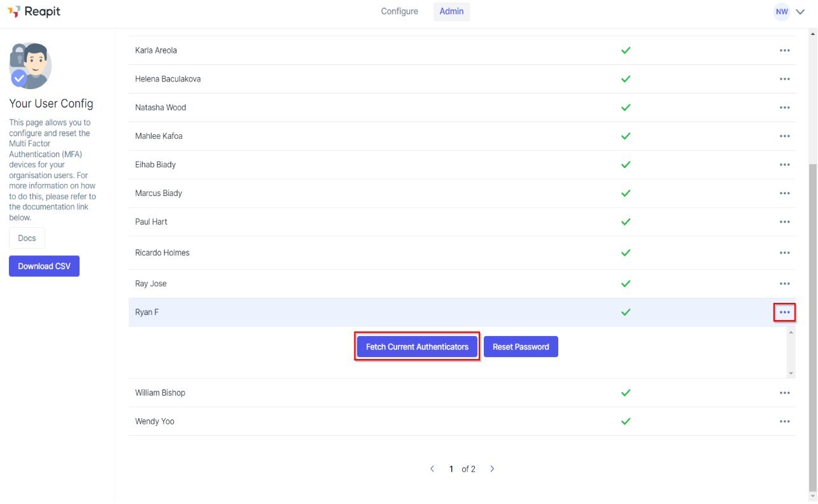818x504 pixels.
Task: Click the Reset Password button
Action: coord(521,347)
